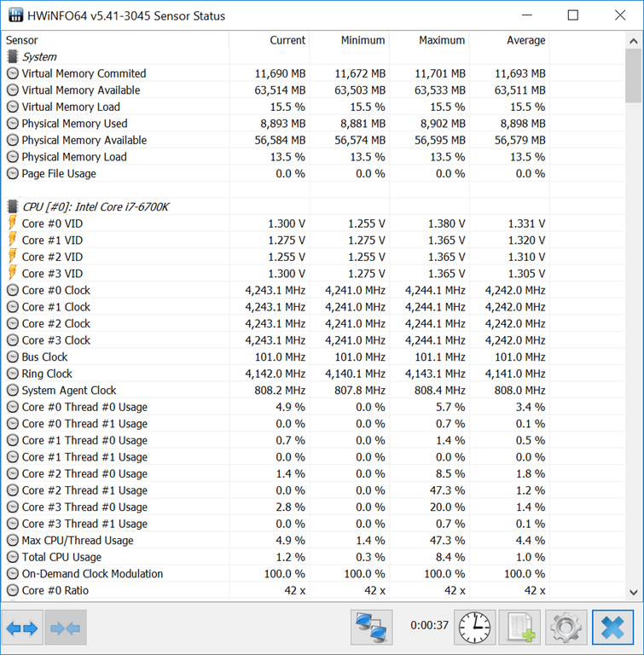This screenshot has height=655, width=644.
Task: Click the HWiNFO64 title bar app icon
Action: point(15,15)
